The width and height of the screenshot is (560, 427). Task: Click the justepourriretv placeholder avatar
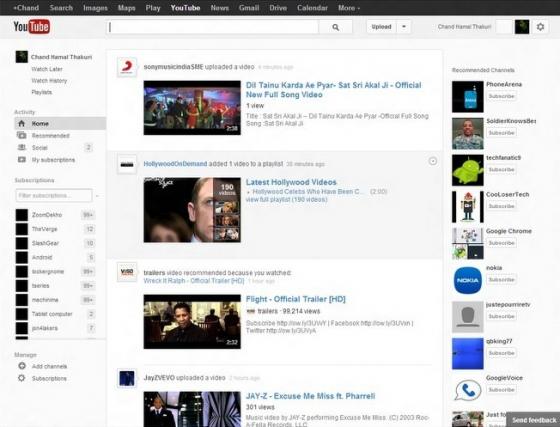coord(468,317)
